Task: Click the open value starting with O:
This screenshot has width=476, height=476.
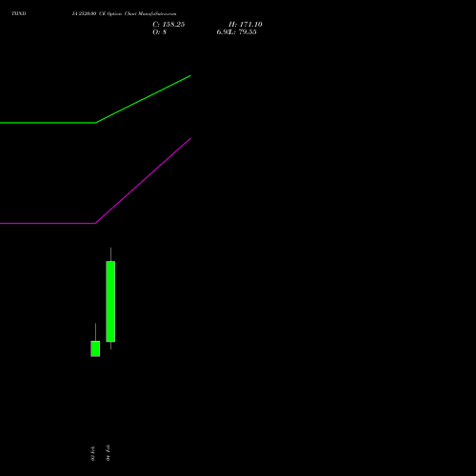Action: pyautogui.click(x=160, y=32)
